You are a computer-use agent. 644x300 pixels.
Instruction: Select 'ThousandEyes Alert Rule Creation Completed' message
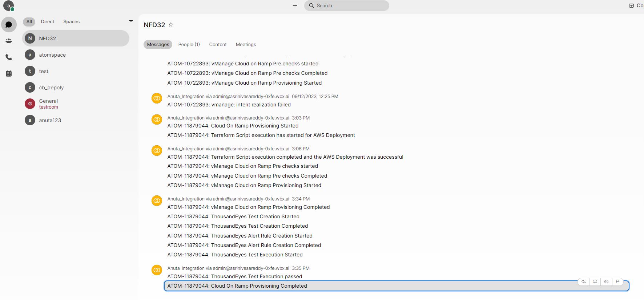pyautogui.click(x=244, y=245)
